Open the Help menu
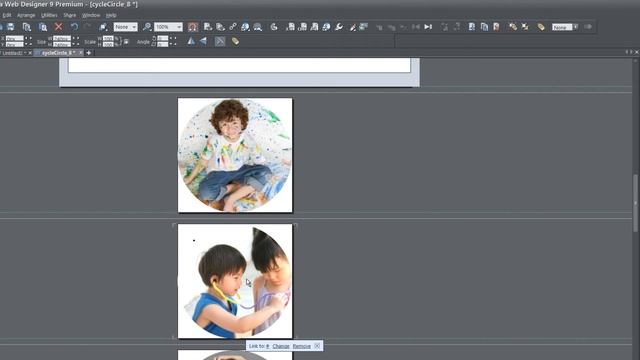This screenshot has width=640, height=360. (111, 15)
